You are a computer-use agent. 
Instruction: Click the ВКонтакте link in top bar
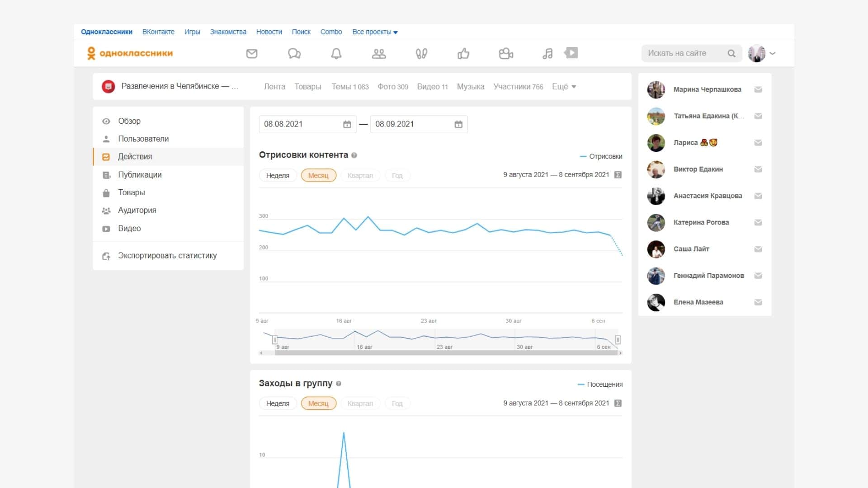click(158, 32)
